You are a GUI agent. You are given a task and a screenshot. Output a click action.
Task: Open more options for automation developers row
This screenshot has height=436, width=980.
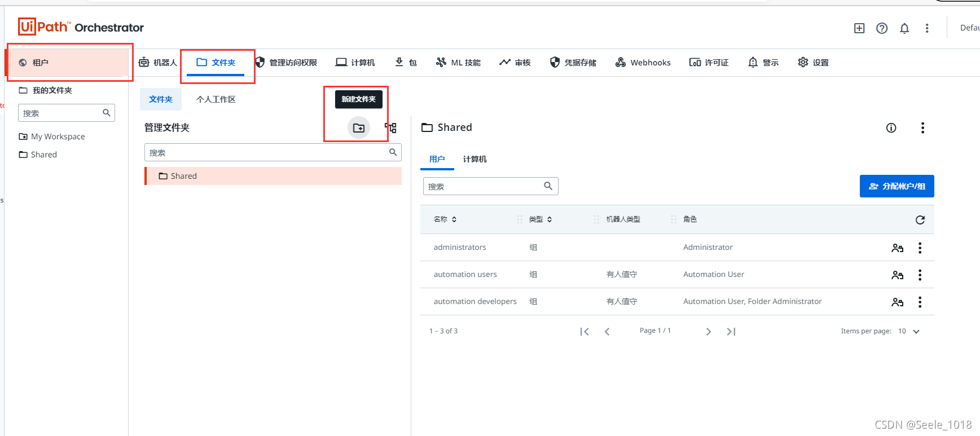[x=920, y=302]
